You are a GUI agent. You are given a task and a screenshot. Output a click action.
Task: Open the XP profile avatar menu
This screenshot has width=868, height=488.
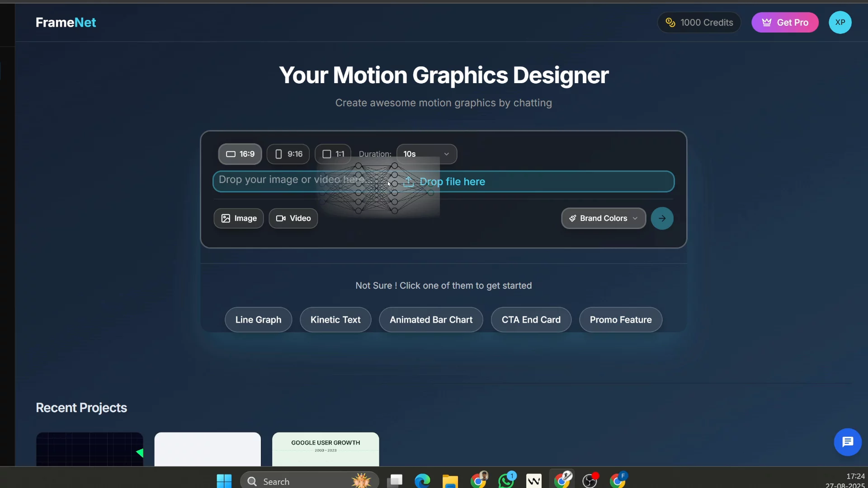click(840, 22)
